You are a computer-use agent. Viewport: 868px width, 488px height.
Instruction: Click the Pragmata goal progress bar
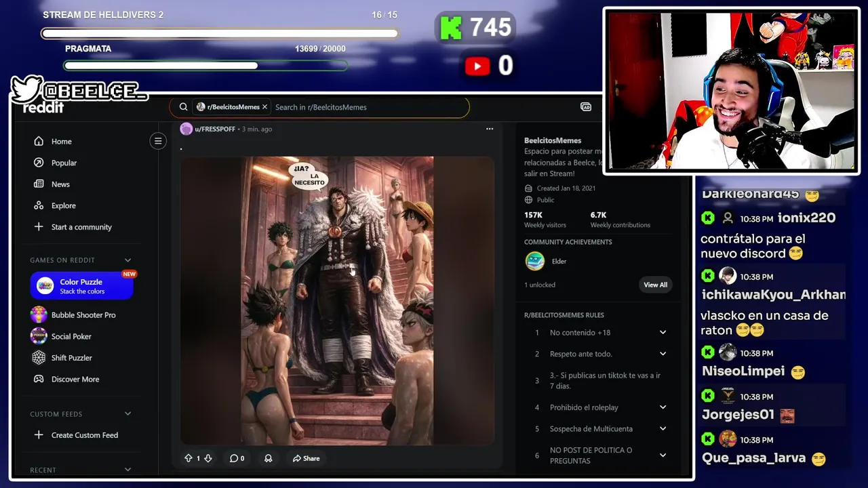(205, 66)
